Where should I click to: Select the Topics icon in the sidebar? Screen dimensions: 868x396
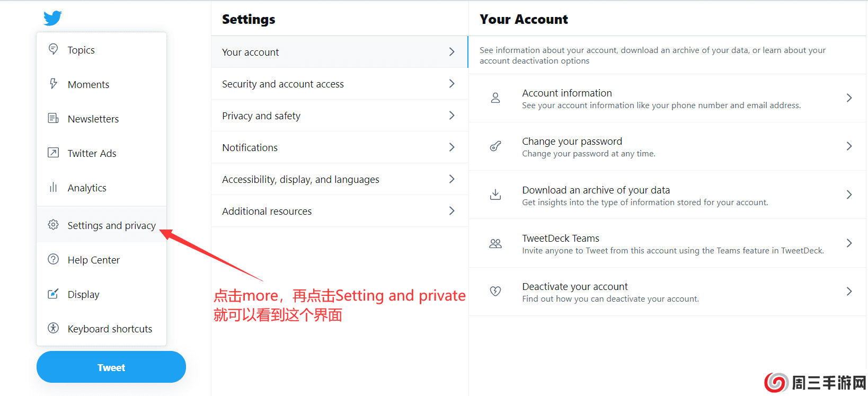[x=53, y=49]
